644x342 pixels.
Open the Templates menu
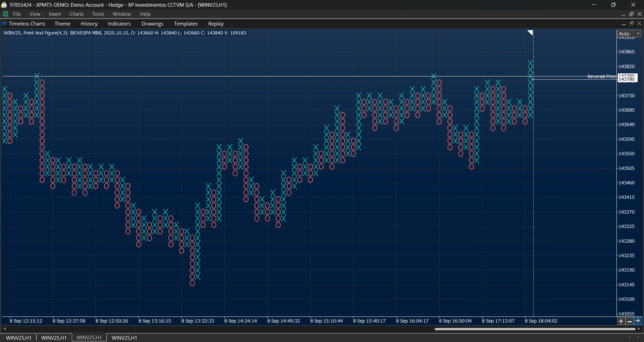point(186,24)
